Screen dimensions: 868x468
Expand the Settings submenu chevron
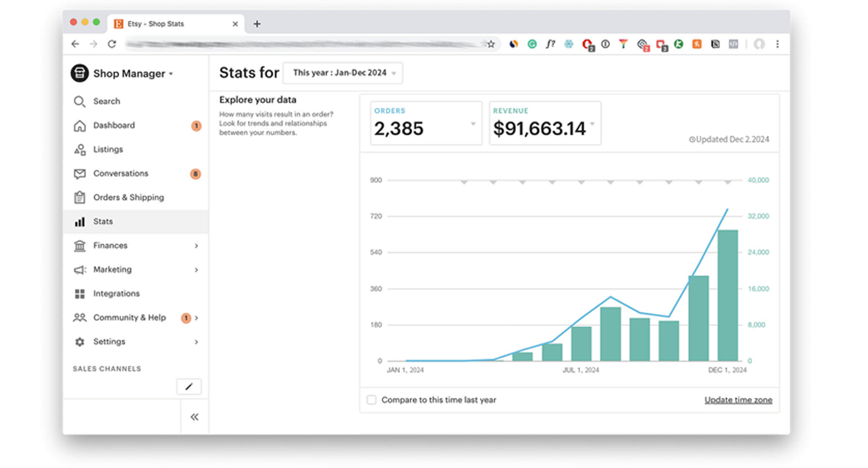197,342
